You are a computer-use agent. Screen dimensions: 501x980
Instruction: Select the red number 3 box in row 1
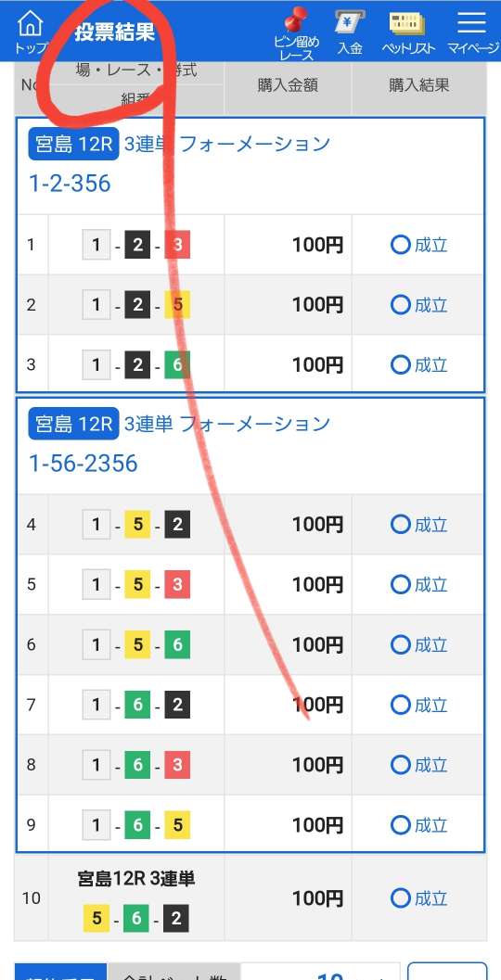coord(177,245)
